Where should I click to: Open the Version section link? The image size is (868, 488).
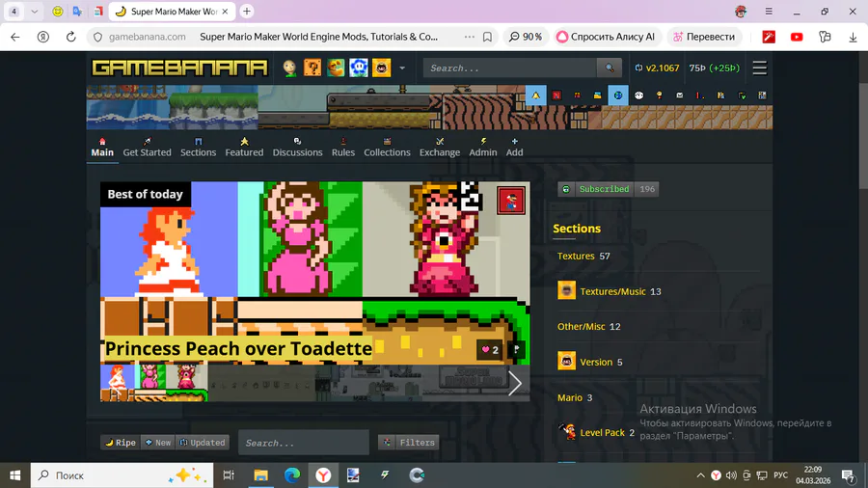point(596,362)
